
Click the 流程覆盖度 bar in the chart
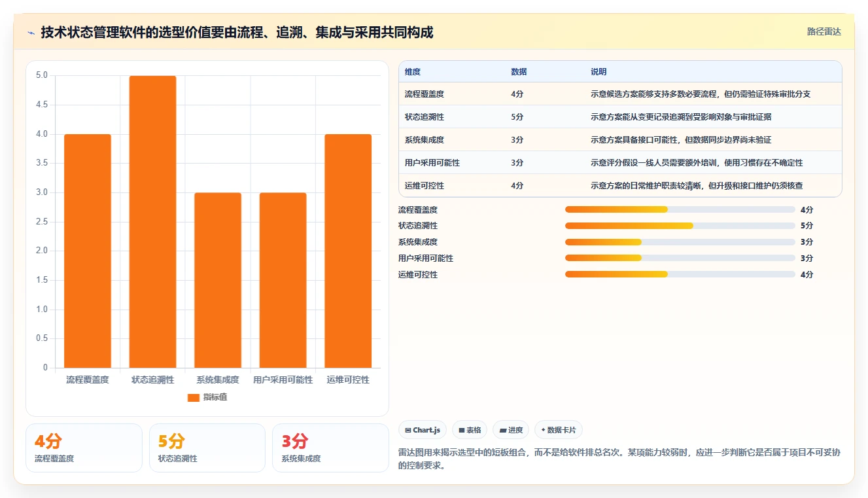(x=88, y=251)
